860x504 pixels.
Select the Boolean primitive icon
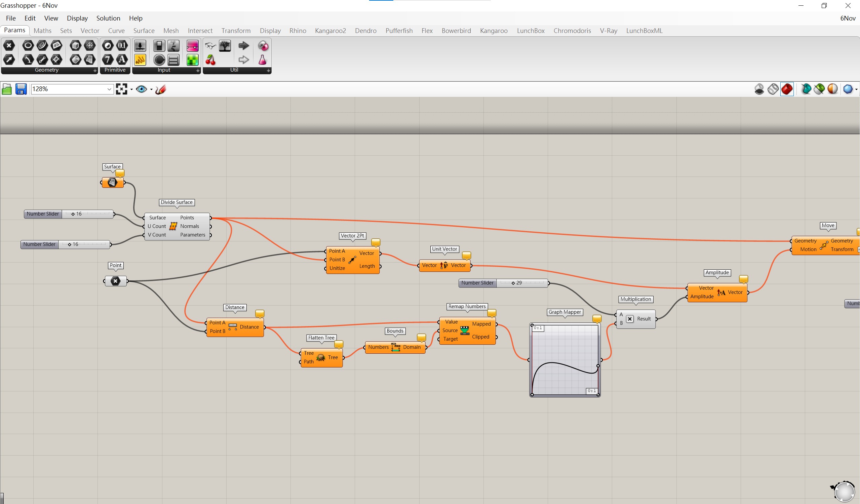(x=108, y=45)
